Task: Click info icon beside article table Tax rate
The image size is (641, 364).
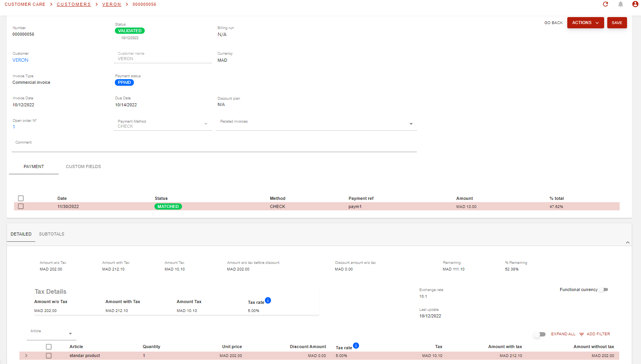Action: click(356, 345)
